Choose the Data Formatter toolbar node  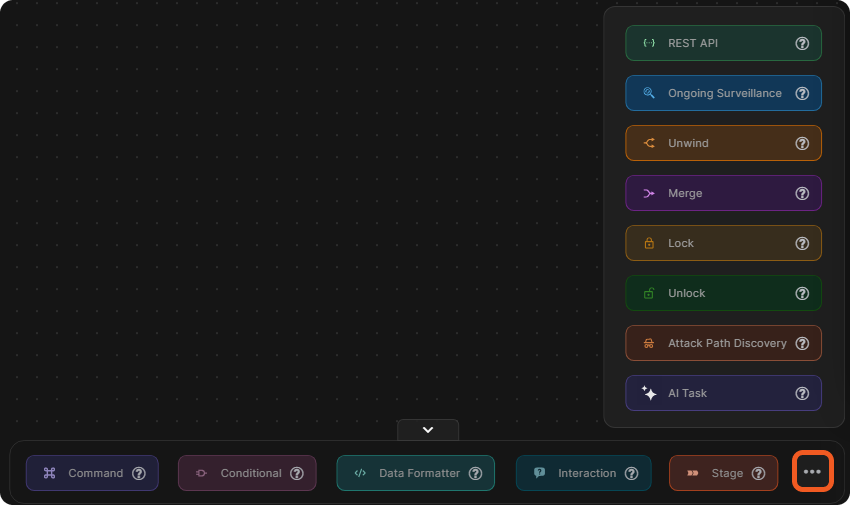click(416, 473)
